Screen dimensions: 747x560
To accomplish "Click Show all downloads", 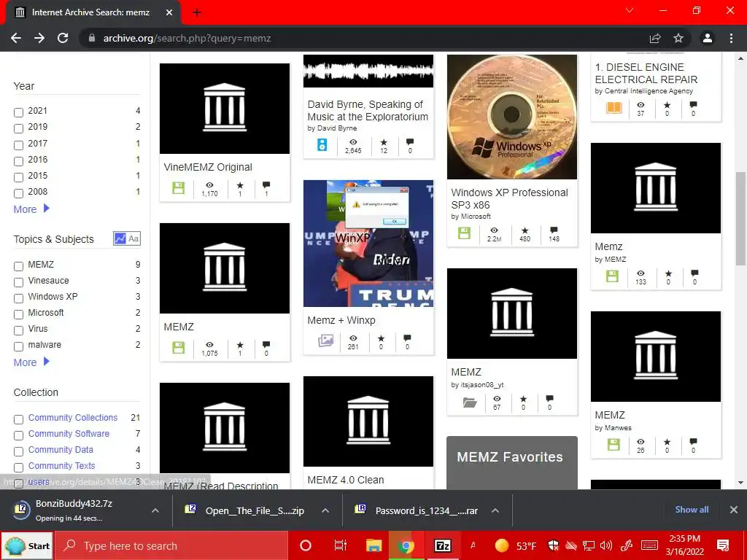I will click(x=692, y=510).
